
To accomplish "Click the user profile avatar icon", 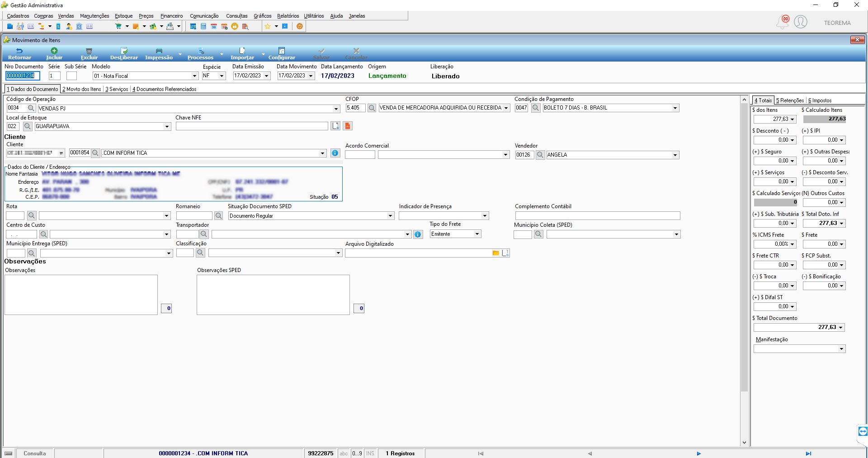I will pyautogui.click(x=801, y=22).
